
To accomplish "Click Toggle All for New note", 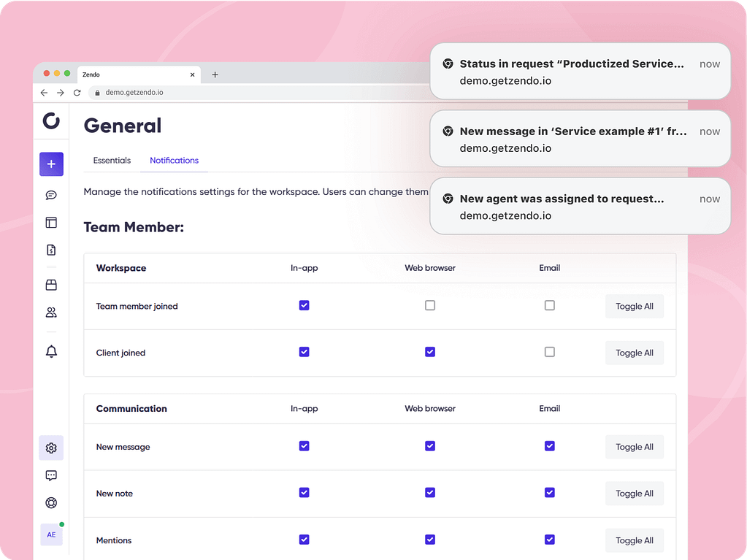I will [635, 494].
